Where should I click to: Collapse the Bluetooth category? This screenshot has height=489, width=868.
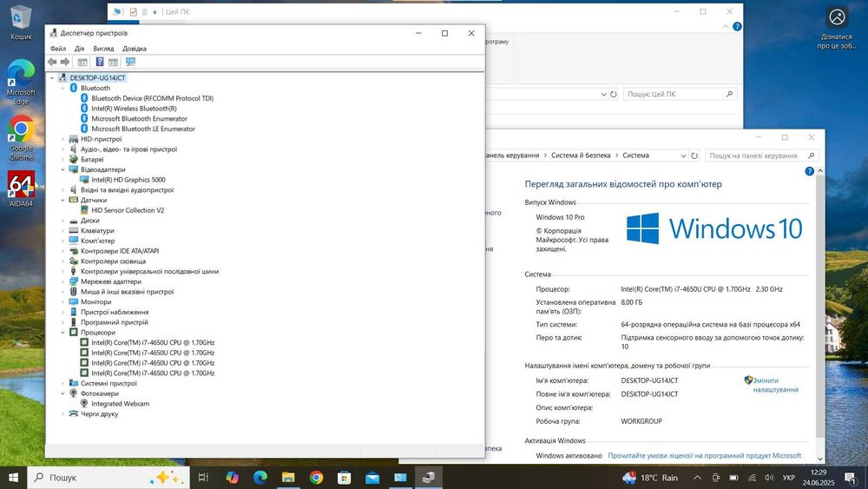pos(63,88)
